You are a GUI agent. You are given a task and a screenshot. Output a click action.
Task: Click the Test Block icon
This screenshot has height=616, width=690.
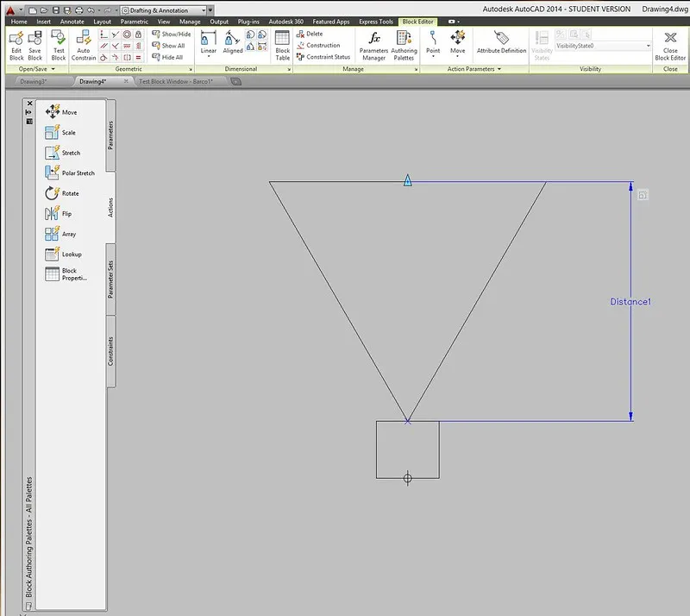[x=58, y=44]
